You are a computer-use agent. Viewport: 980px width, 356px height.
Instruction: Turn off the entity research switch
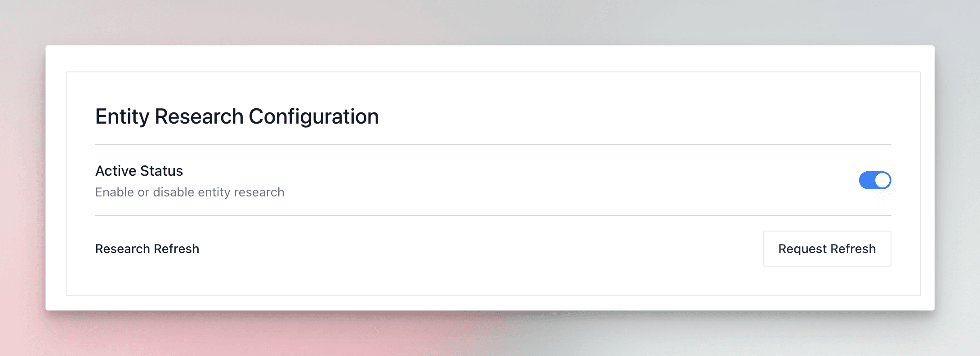pyautogui.click(x=875, y=180)
